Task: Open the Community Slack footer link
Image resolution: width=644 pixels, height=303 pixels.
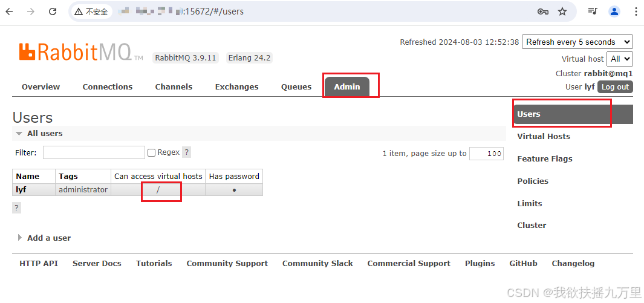Action: 317,264
